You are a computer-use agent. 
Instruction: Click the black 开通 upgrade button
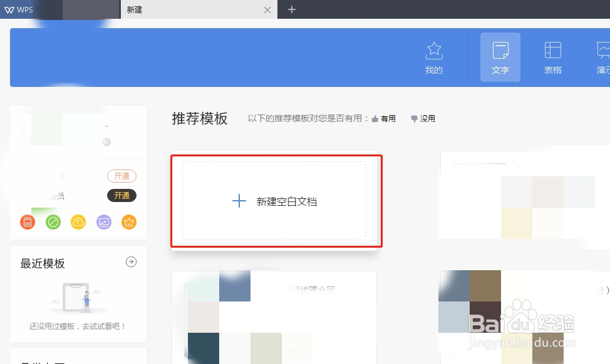[121, 195]
